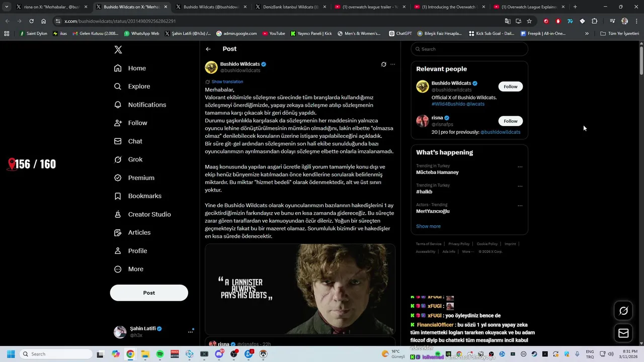644x362 pixels.
Task: Click the address bar URL
Action: [120, 21]
